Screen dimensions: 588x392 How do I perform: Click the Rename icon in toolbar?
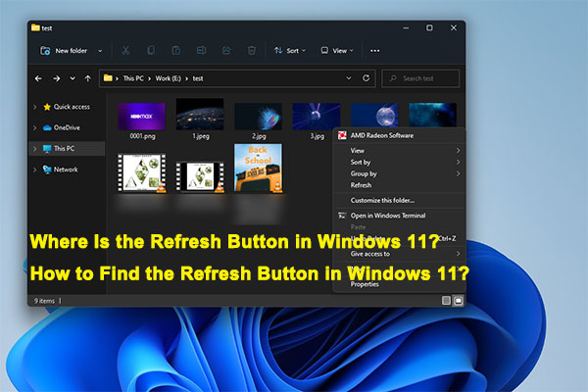click(201, 50)
